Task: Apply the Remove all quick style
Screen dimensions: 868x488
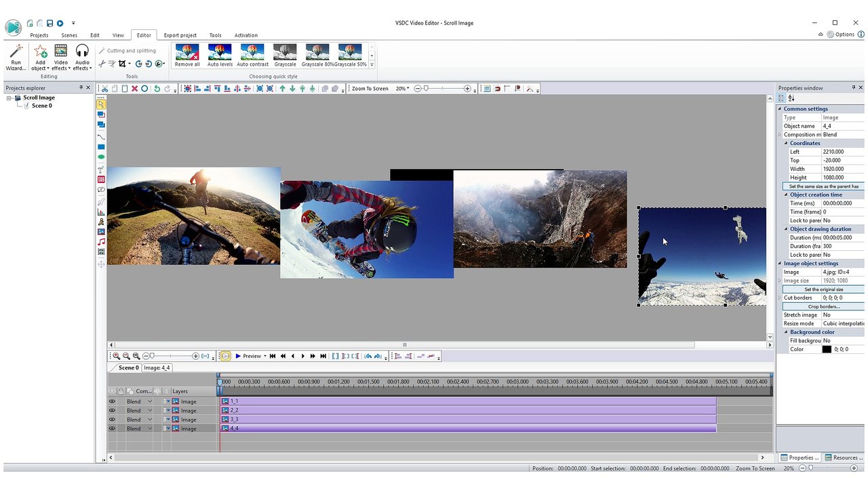Action: tap(187, 56)
